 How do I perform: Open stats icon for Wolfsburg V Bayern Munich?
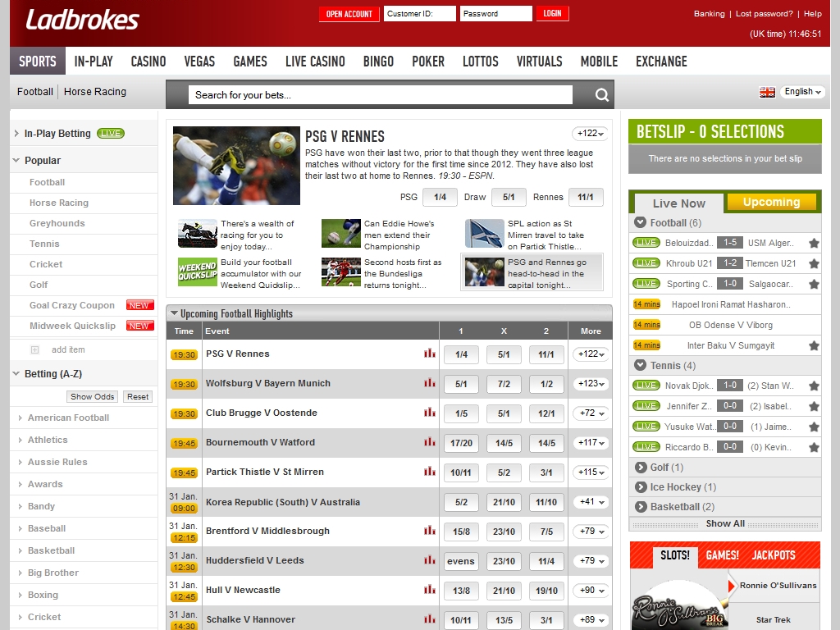pyautogui.click(x=429, y=383)
